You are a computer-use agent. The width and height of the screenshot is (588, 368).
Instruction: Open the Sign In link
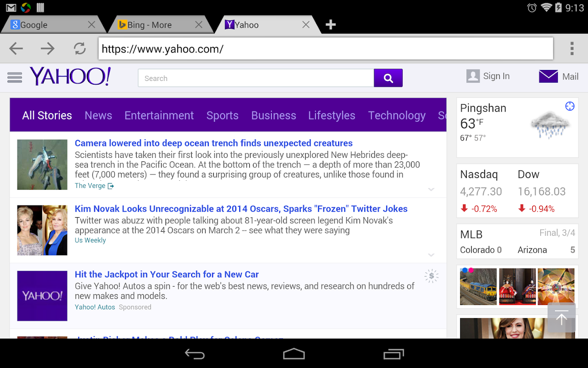[496, 76]
